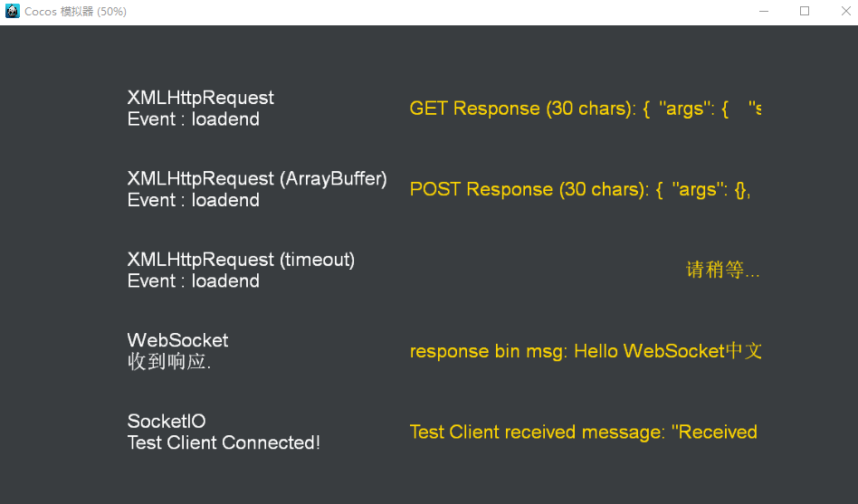The image size is (858, 504).
Task: Click the XMLHttpRequest (timeout) heading
Action: click(241, 260)
